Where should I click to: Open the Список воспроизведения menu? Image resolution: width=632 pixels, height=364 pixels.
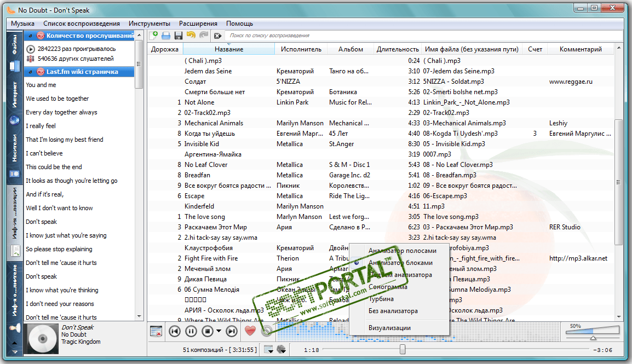[x=82, y=24]
